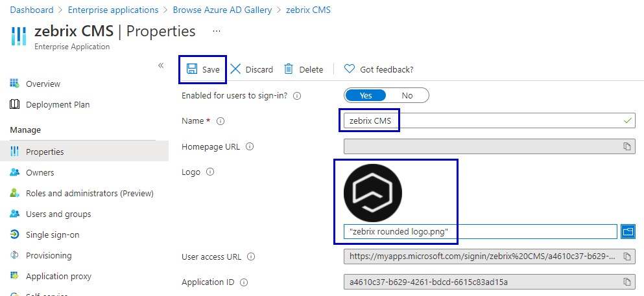Click the Save toolbar button
This screenshot has width=644, height=296.
[203, 69]
